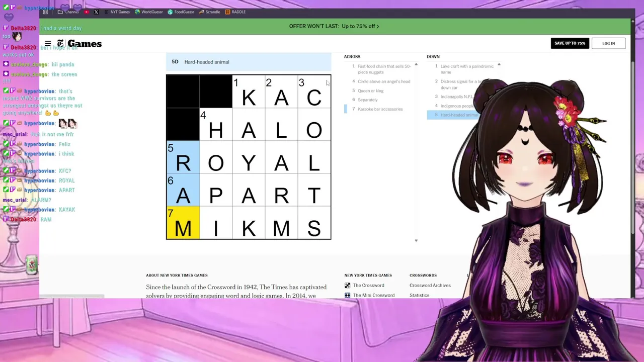Click The Mini Crossword icon in footer

[x=347, y=295]
